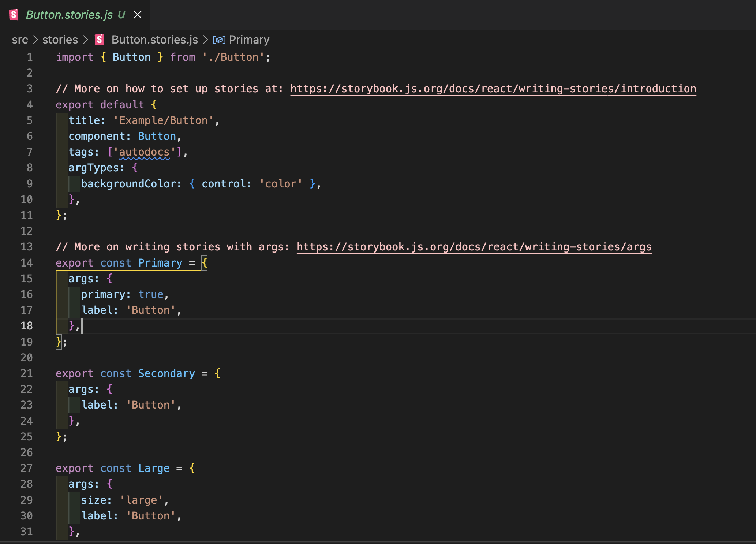Click the 'control' property on line 9

point(224,184)
